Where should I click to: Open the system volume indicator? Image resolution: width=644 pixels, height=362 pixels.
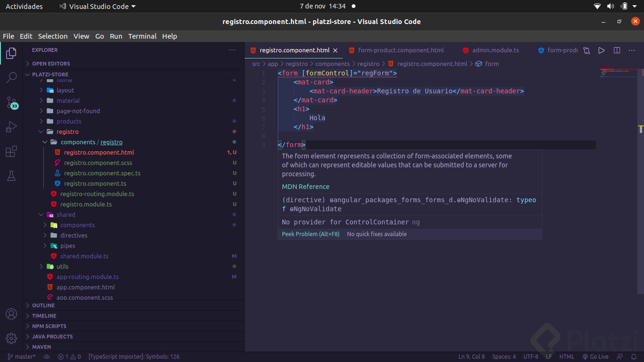(611, 7)
